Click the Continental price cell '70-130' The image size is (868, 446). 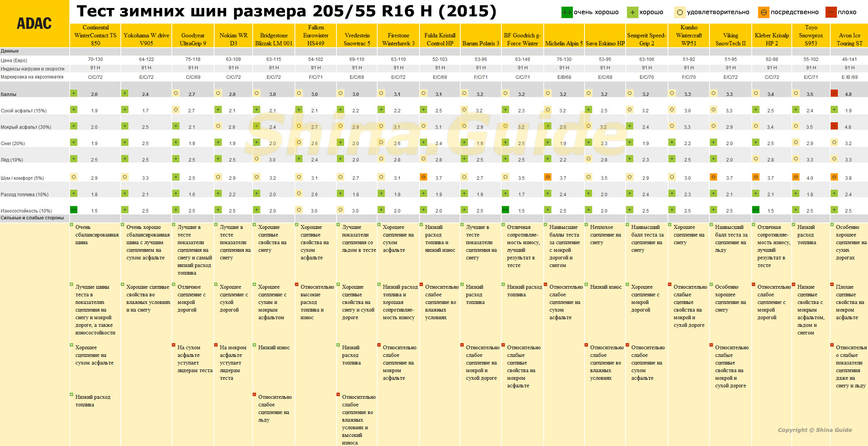coord(95,59)
